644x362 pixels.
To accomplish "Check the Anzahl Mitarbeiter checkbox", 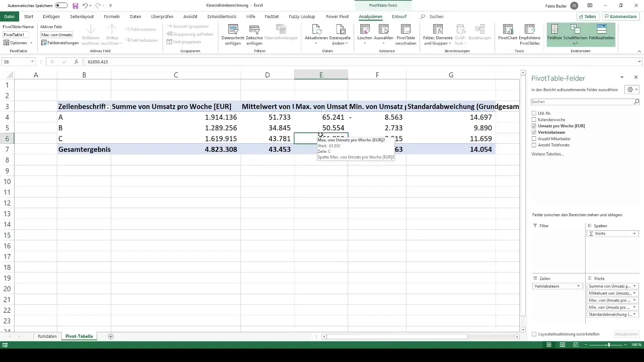I will coord(534,139).
